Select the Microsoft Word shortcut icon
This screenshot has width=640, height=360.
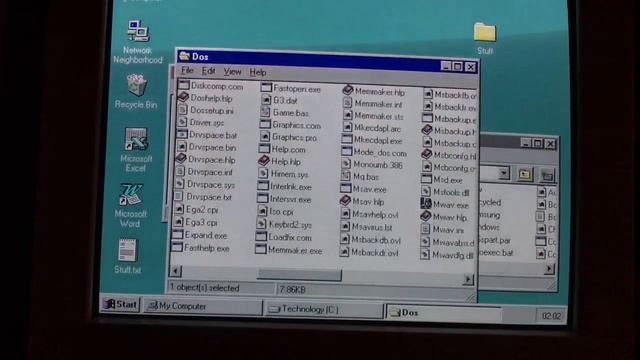(131, 194)
